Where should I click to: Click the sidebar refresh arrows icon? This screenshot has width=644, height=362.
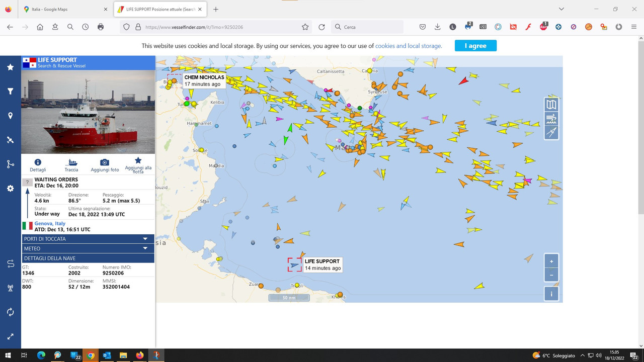click(x=10, y=312)
